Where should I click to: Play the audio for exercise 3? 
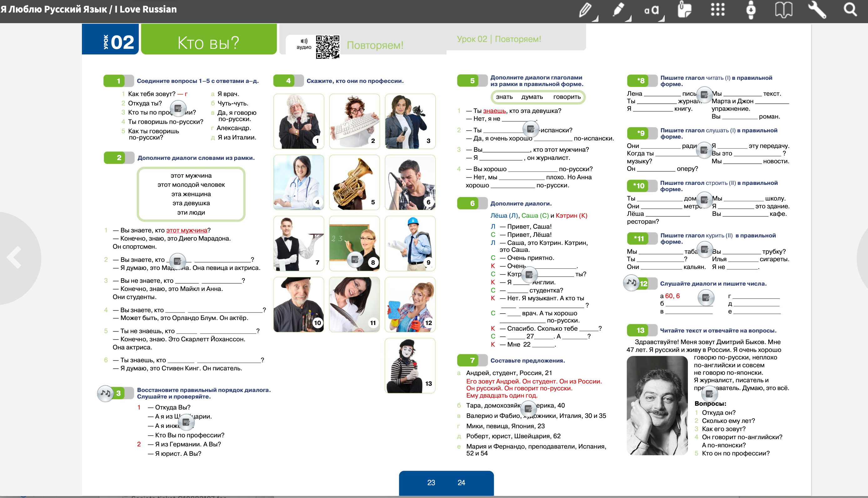[x=105, y=393]
